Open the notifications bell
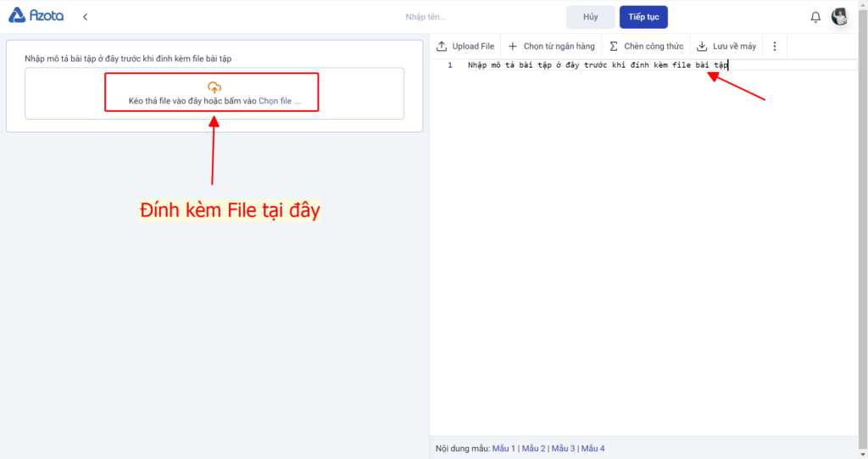Viewport: 868px width, 459px height. [x=815, y=17]
